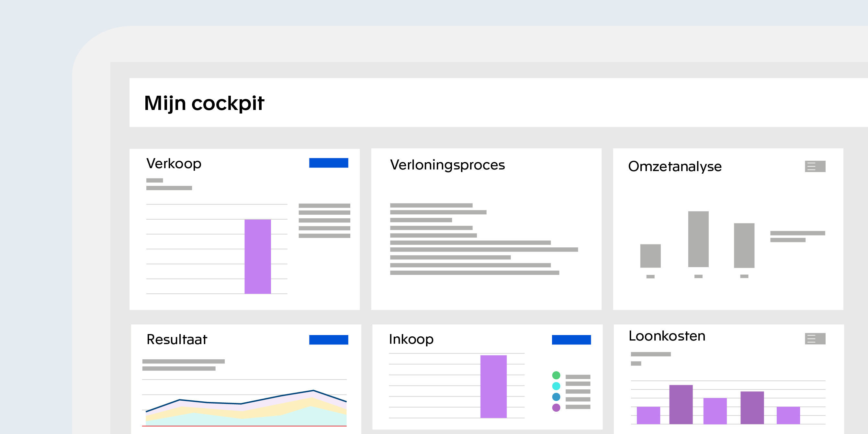Open the list menu icon in Omzetanalyse

point(815,166)
